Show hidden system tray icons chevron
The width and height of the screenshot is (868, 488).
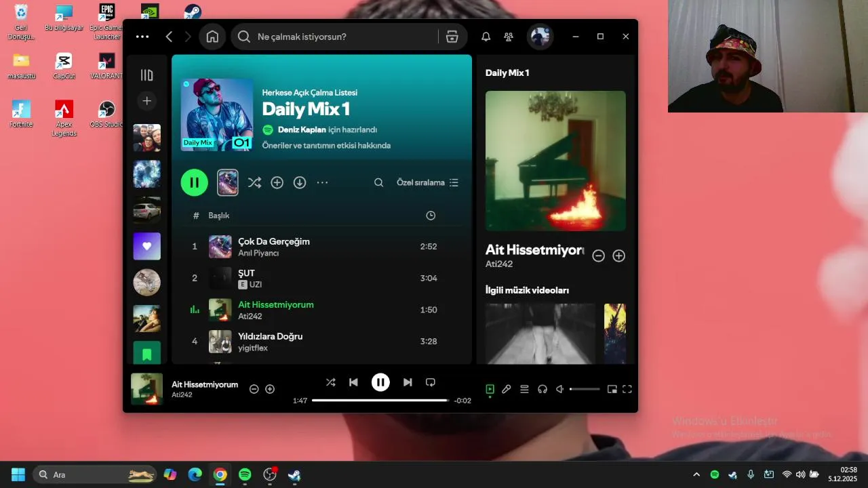coord(696,474)
